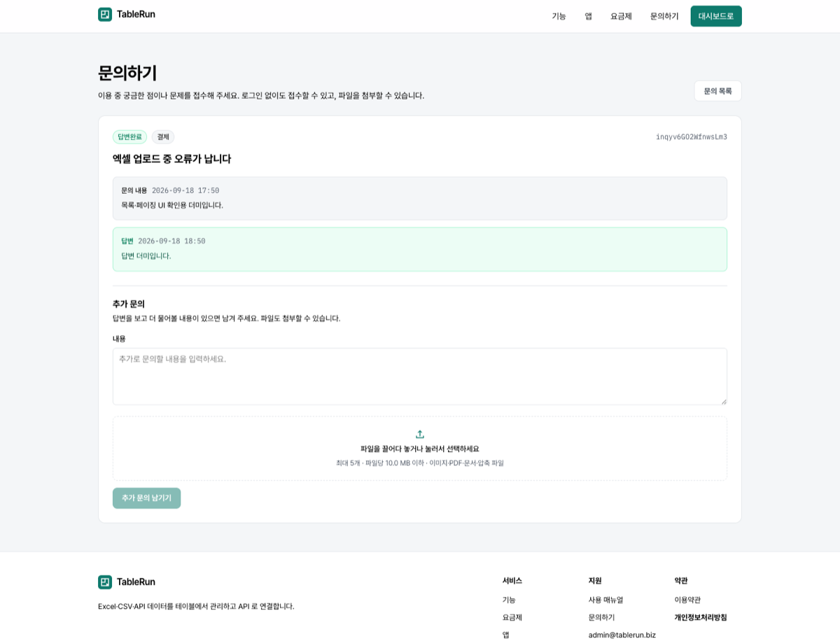This screenshot has height=641, width=840.
Task: Open the 문의 목록 button
Action: coord(717,91)
